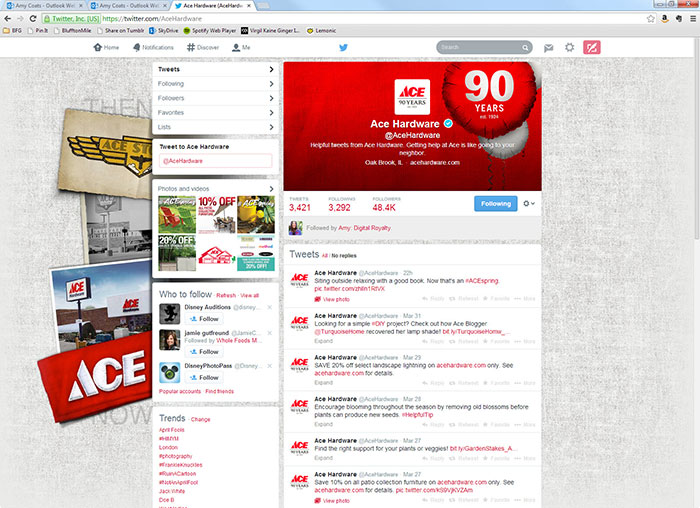Open settings gear in top bar
Image resolution: width=700 pixels, height=508 pixels.
click(x=569, y=47)
